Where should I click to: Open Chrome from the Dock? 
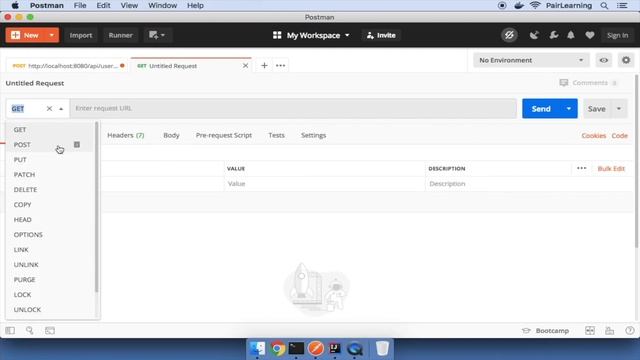click(x=278, y=349)
